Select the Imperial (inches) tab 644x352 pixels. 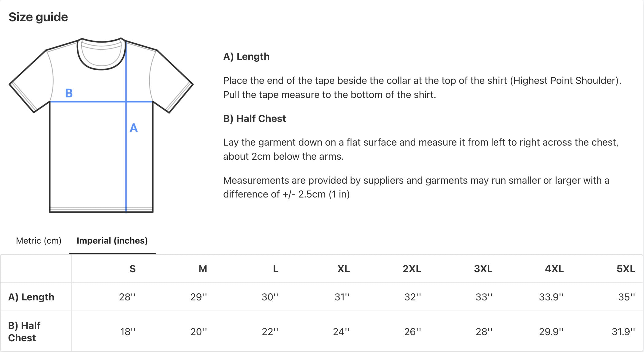pos(112,241)
